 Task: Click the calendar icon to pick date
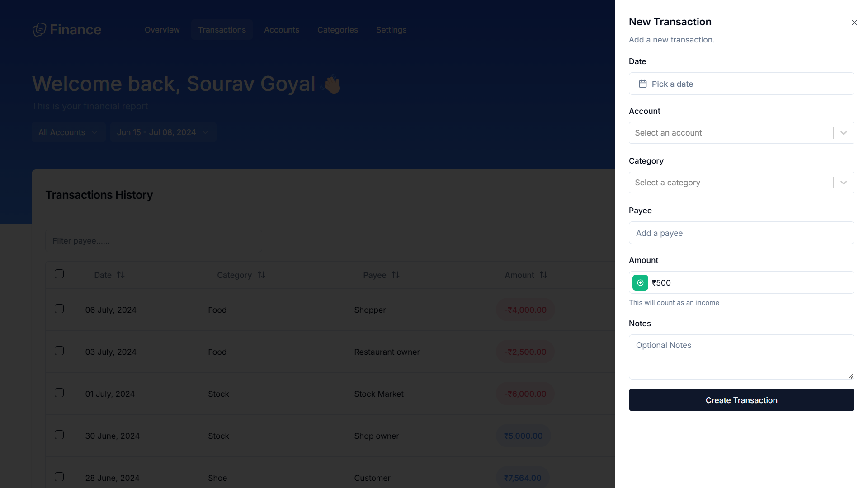point(643,84)
